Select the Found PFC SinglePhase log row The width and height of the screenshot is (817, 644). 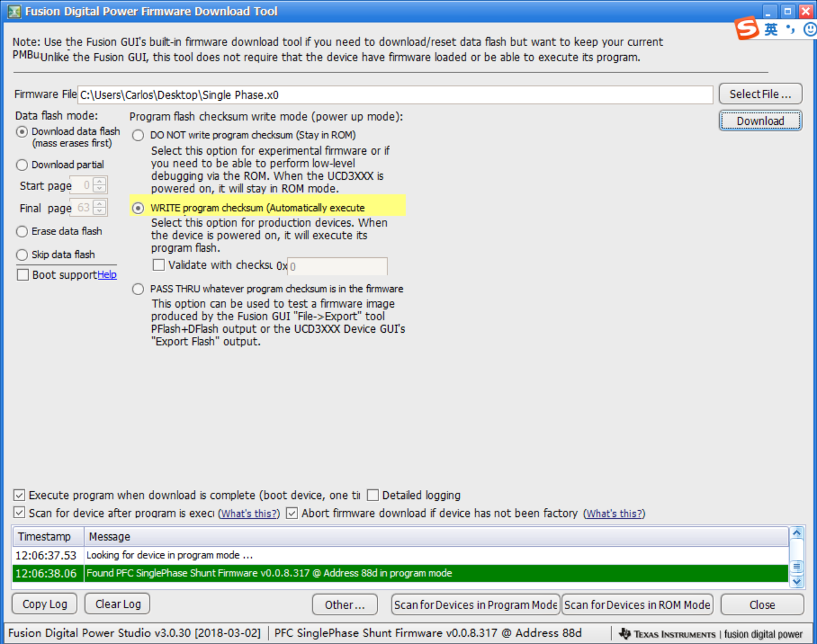click(x=400, y=573)
